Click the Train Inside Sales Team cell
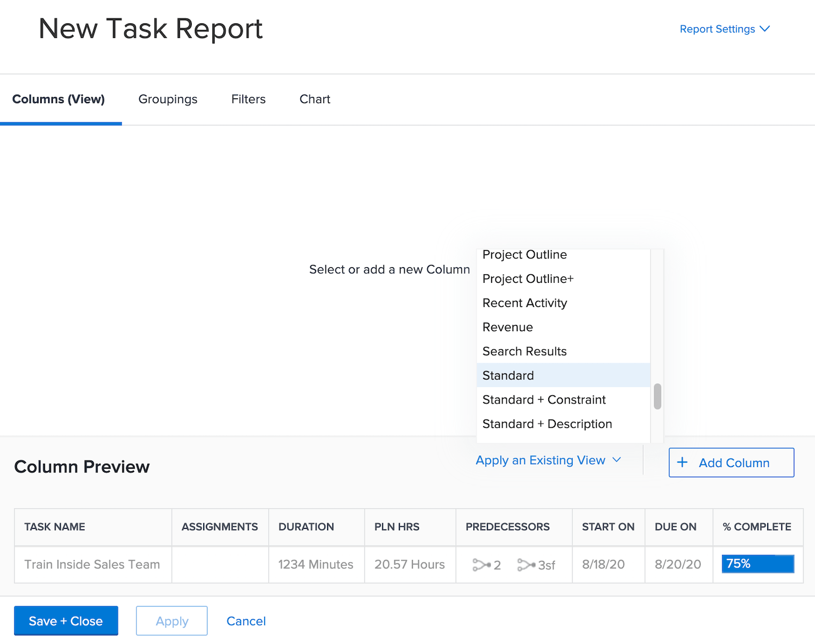Screen dimensions: 815x644 [x=92, y=565]
